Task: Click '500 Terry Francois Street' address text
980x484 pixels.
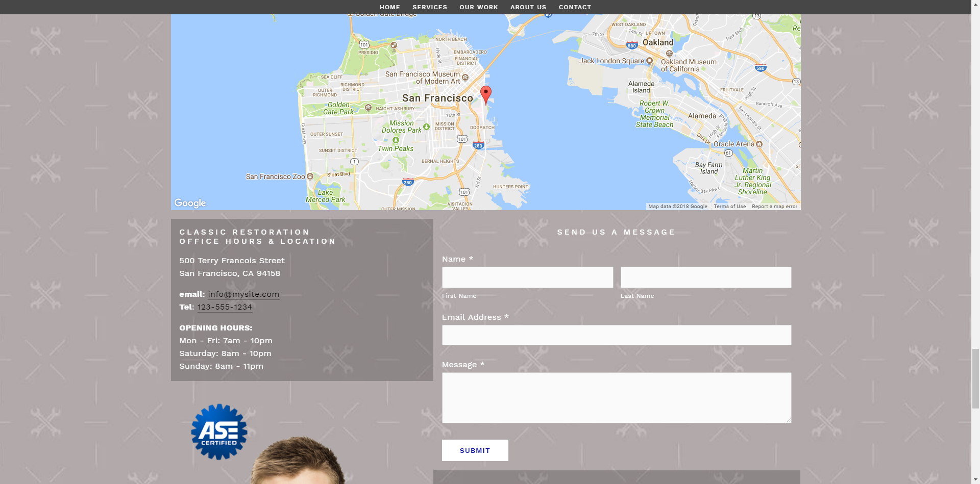Action: click(232, 261)
